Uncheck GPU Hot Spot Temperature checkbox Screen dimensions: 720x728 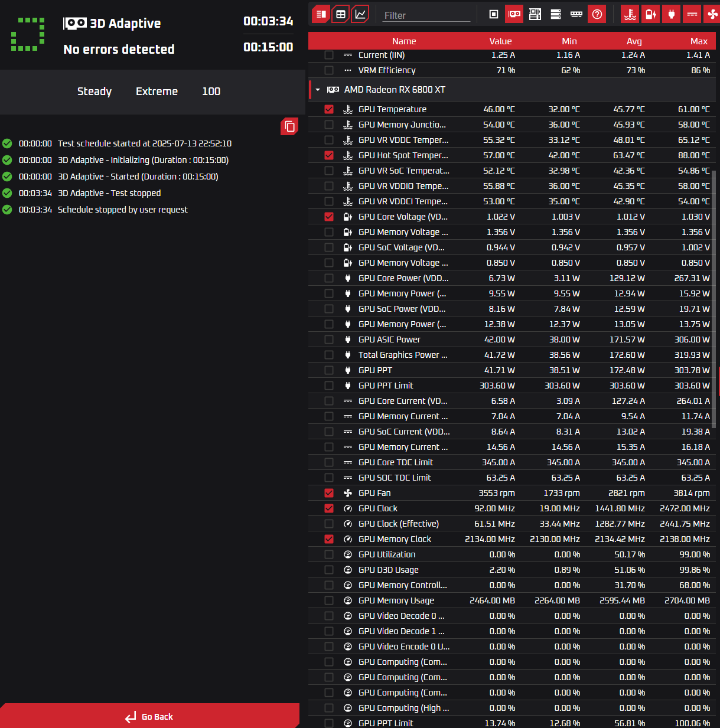point(329,155)
